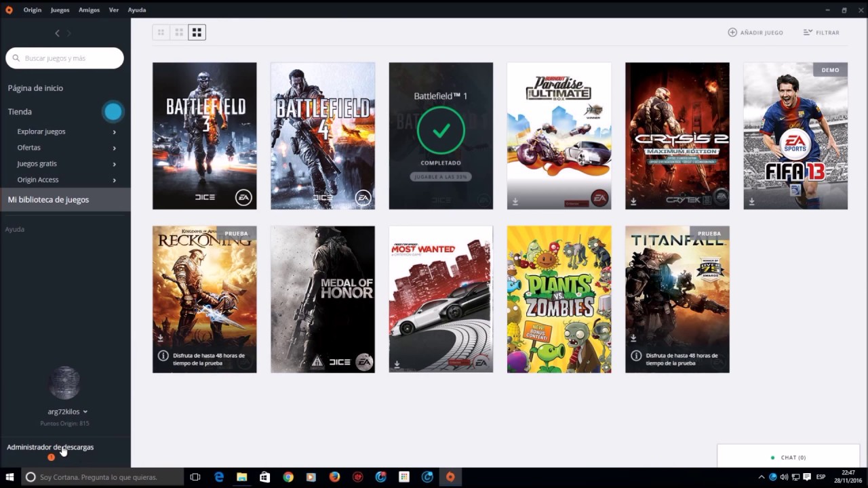Click the Battlefield 1 completed checkmark
Screen dimensions: 868x488
pos(441,130)
